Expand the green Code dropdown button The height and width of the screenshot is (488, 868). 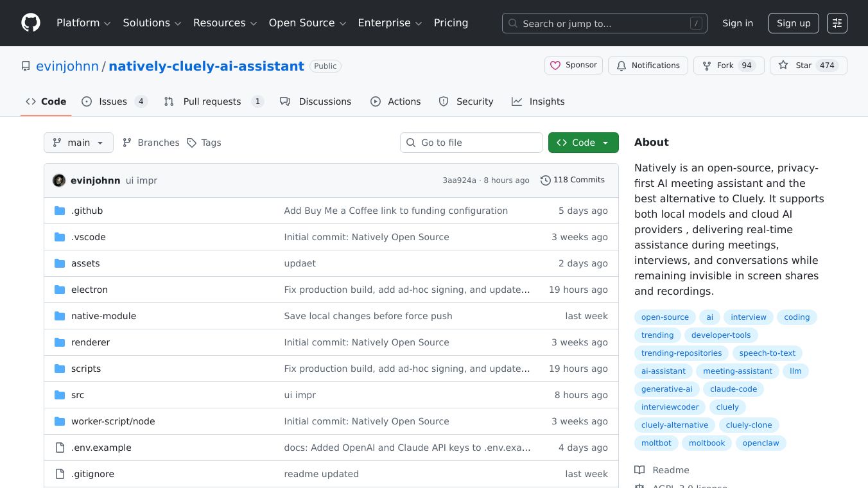pos(583,143)
